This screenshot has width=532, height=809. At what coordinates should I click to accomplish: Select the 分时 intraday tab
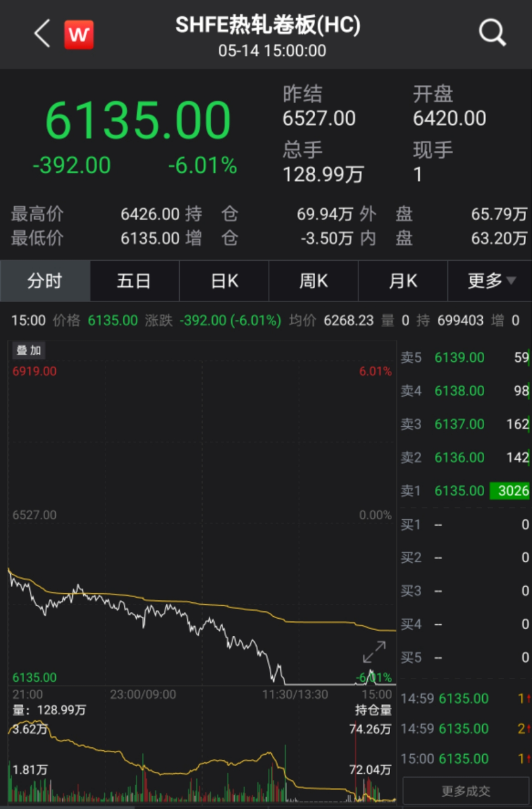pos(45,281)
